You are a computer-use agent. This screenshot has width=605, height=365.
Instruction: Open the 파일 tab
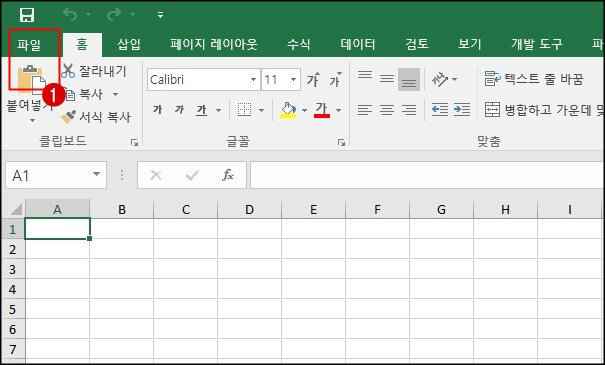click(x=29, y=44)
